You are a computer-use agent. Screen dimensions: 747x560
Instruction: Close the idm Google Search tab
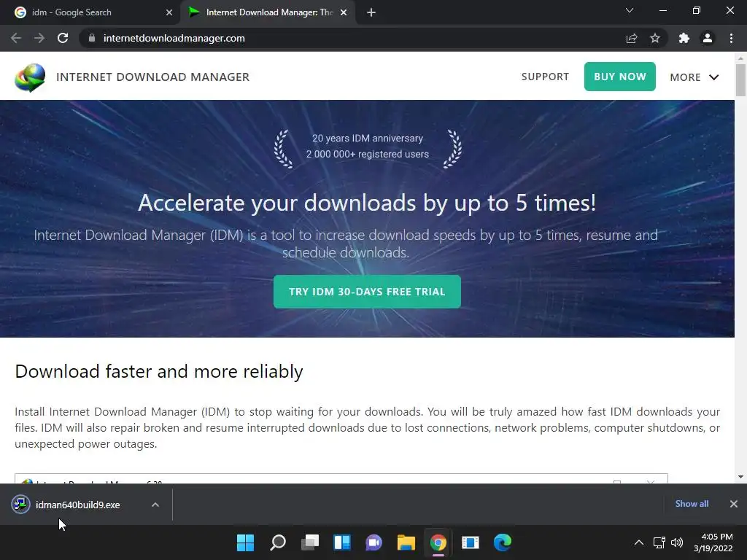[x=169, y=12]
